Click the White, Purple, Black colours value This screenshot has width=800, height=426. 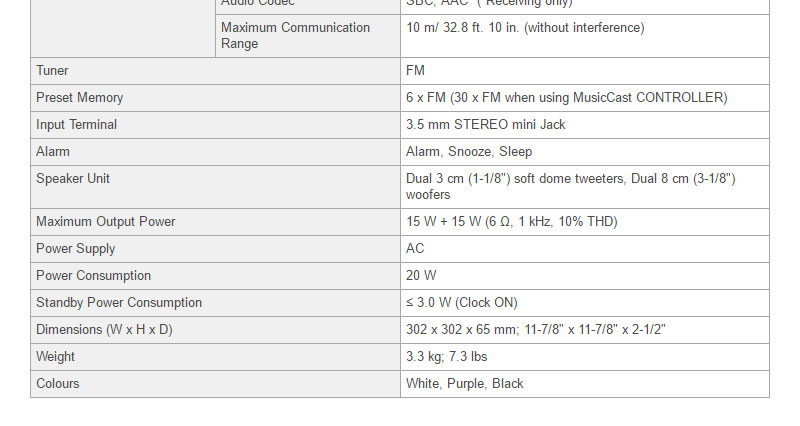[x=465, y=384]
